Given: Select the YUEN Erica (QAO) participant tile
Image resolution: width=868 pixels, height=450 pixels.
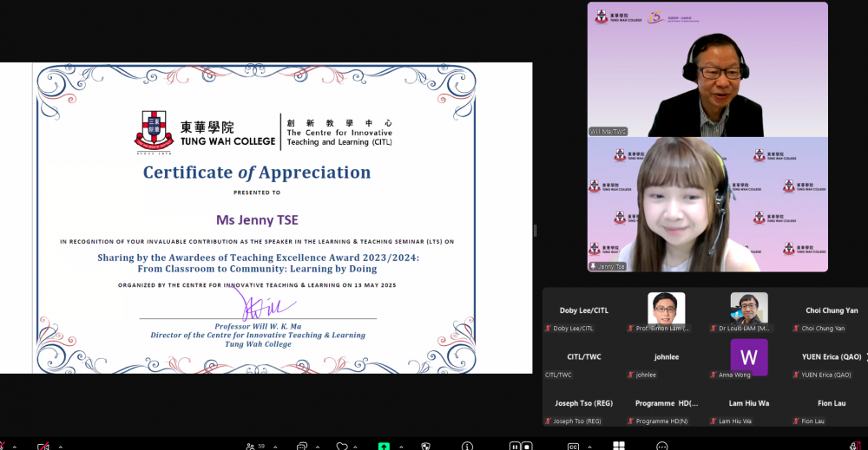Looking at the screenshot, I should 832,358.
